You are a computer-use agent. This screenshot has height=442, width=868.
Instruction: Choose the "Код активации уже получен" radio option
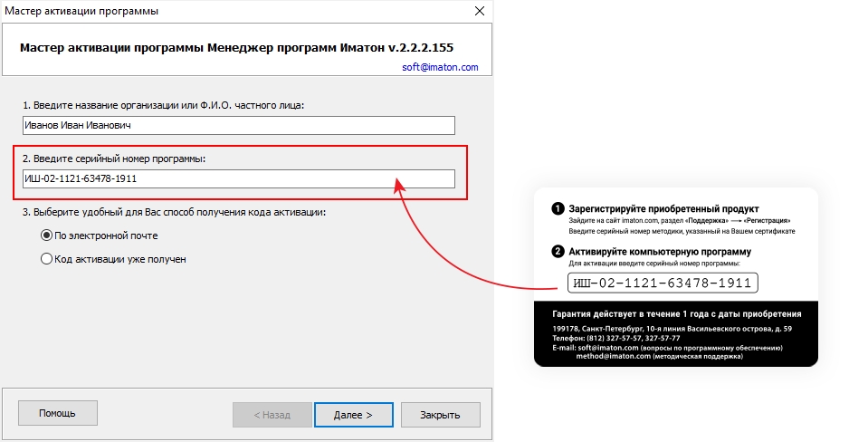click(x=47, y=259)
